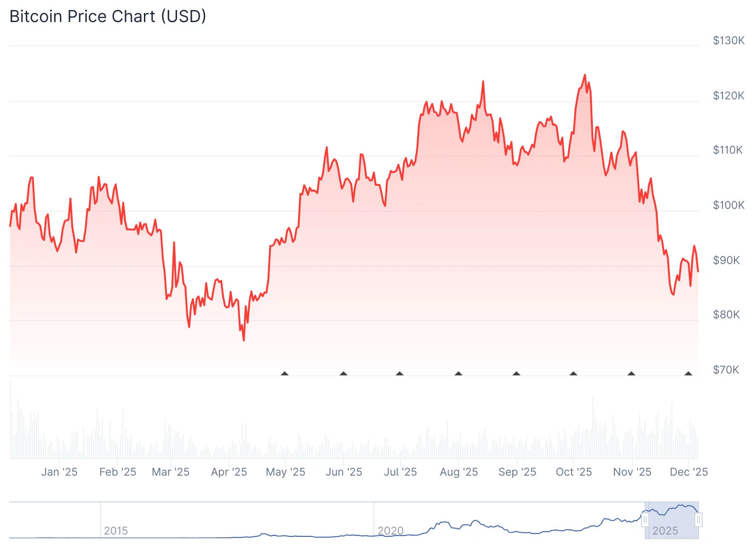Viewport: 756px width, 552px height.
Task: Click the event marker diamond at Jul '25
Action: coord(400,374)
